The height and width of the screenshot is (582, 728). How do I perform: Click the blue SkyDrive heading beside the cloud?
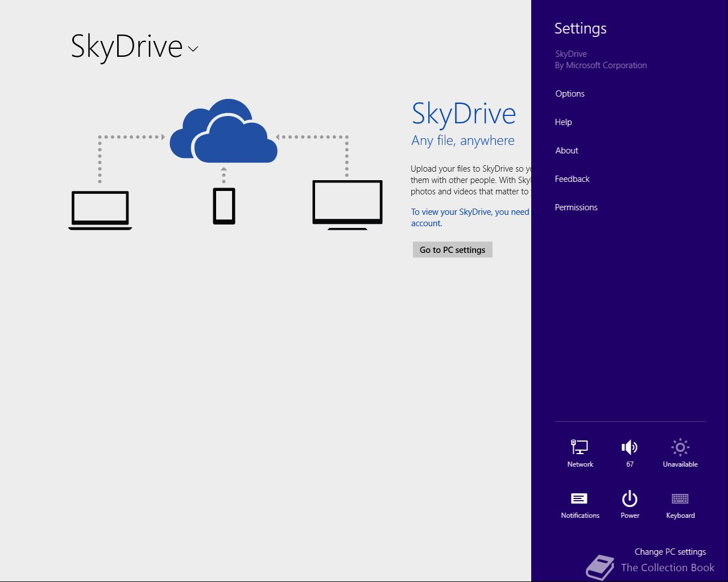(x=464, y=113)
